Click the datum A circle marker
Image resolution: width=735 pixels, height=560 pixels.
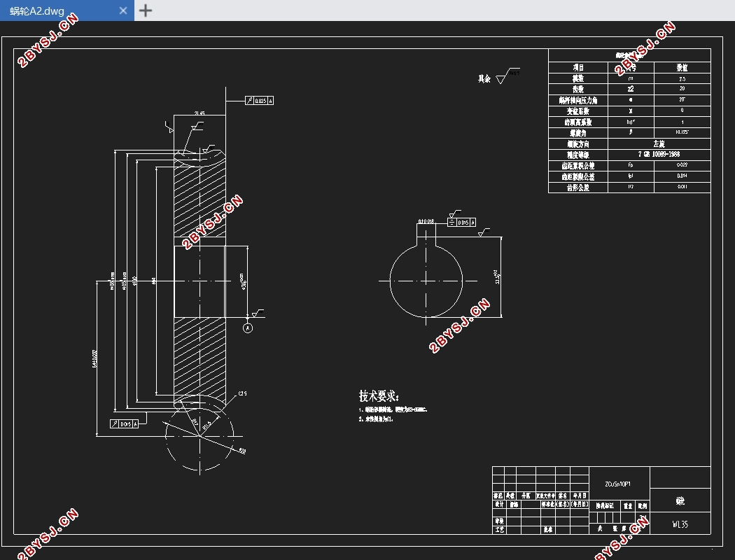point(248,328)
